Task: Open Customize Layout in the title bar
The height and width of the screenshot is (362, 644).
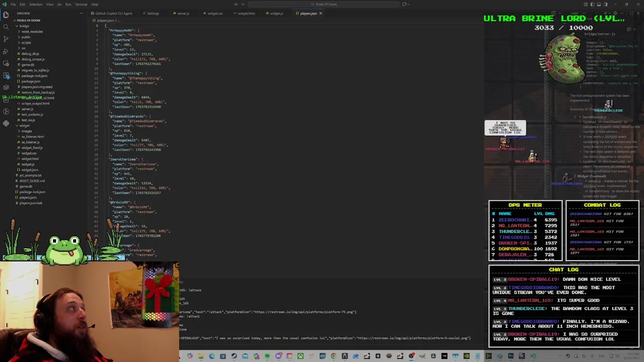Action: point(586,4)
